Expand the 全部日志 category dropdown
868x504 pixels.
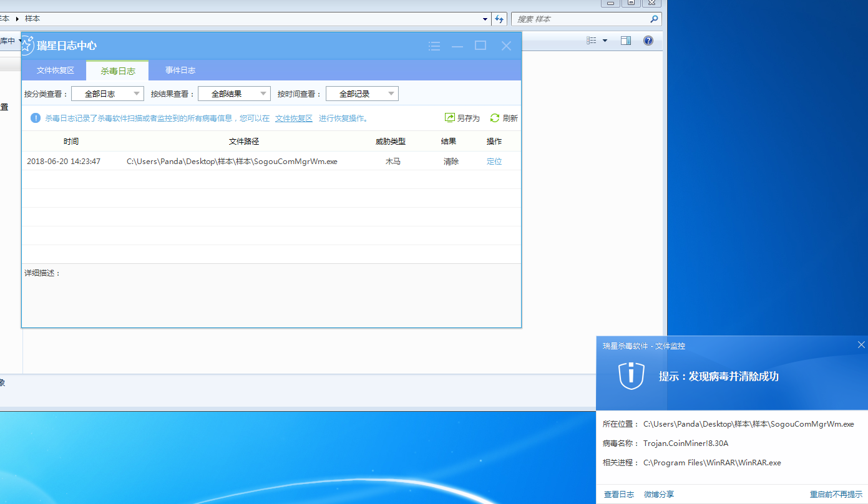pos(108,94)
